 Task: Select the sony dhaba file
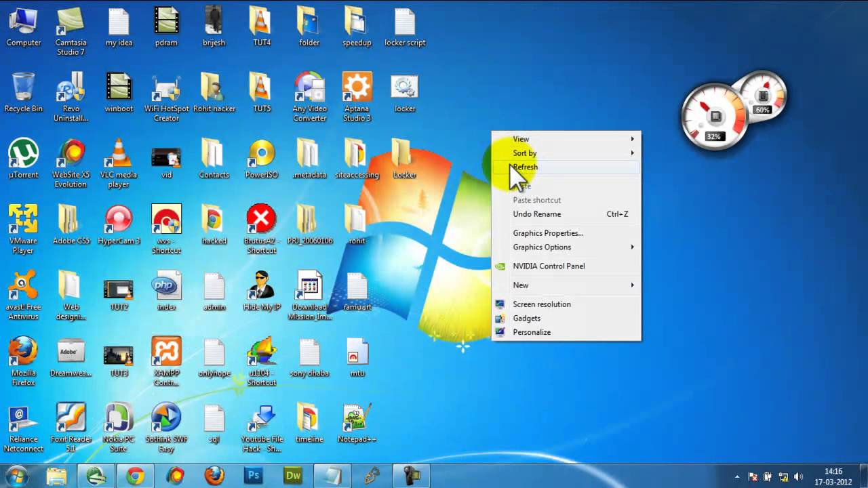(x=309, y=357)
